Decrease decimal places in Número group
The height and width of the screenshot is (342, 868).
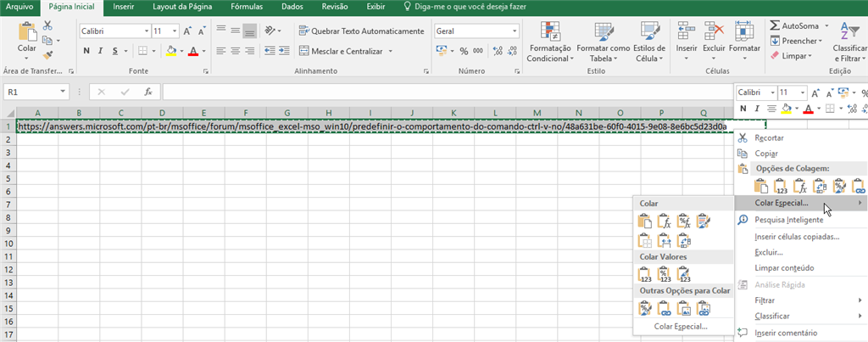[512, 51]
